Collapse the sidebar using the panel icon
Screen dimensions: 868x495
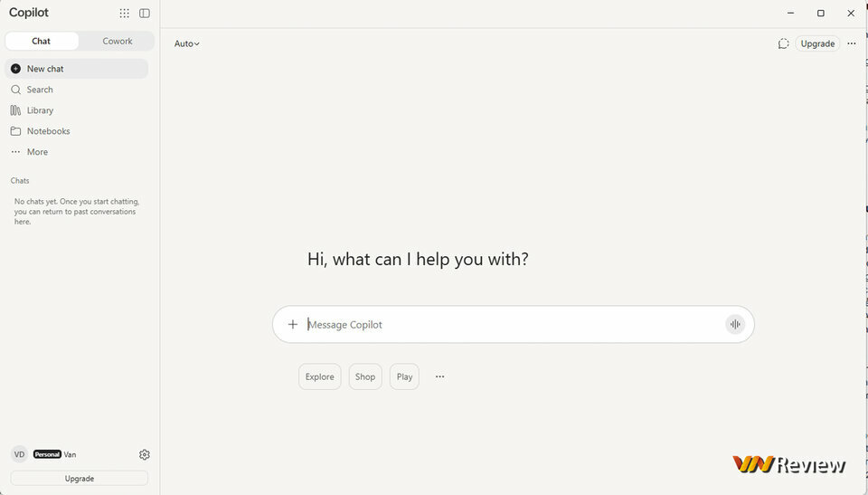point(145,14)
